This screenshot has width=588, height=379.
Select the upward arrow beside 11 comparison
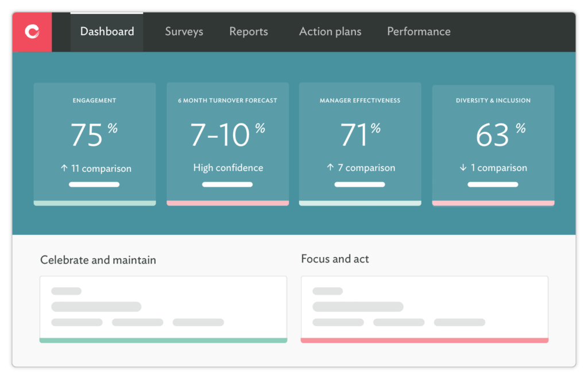pyautogui.click(x=64, y=168)
